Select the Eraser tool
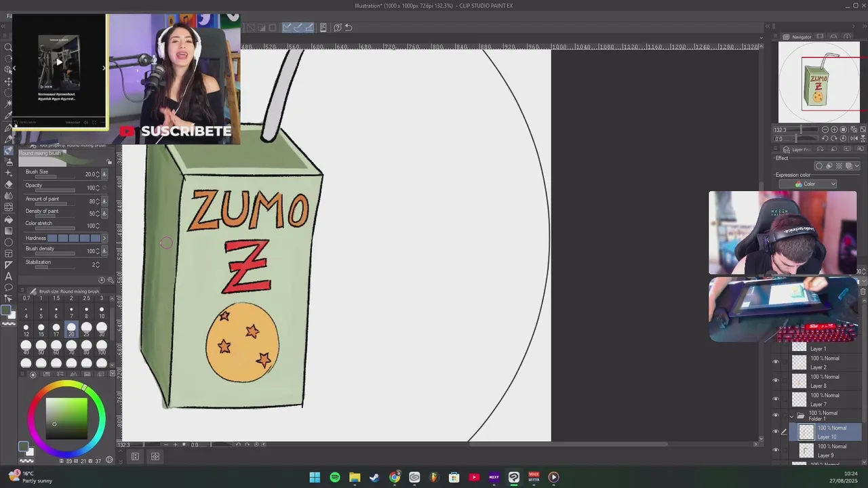 9,185
